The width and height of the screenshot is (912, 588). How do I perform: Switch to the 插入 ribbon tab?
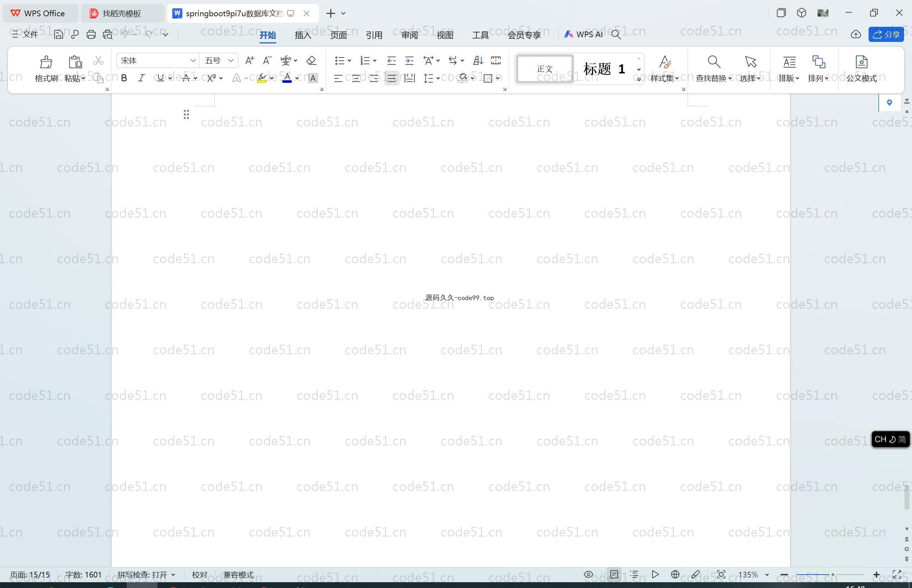click(x=303, y=35)
